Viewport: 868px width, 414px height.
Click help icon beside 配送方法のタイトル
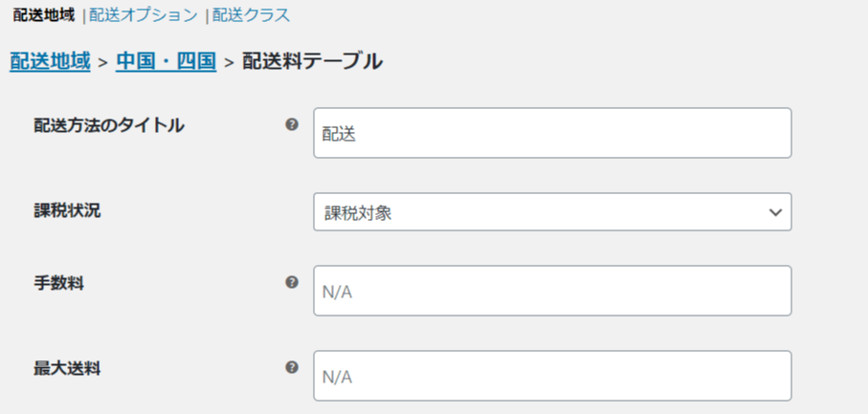[292, 125]
